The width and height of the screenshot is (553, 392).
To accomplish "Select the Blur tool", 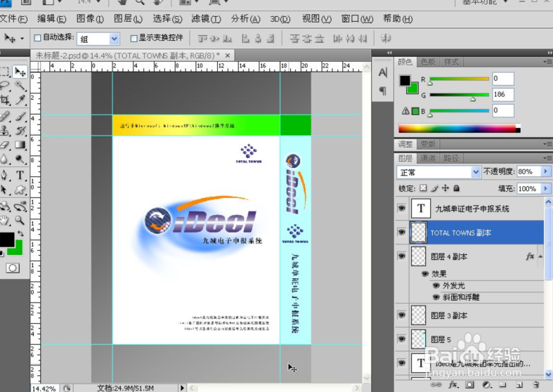I will [x=5, y=159].
